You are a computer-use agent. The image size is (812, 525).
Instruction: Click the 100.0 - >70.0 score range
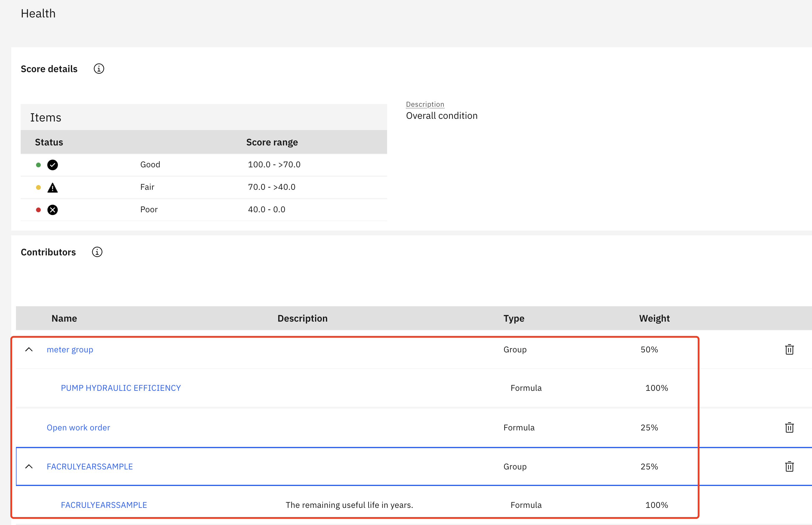tap(274, 165)
